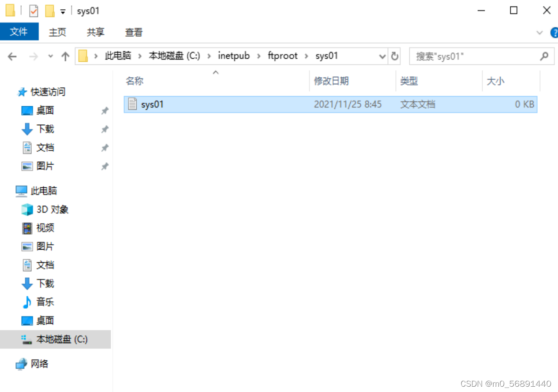Open 下载 under 此电脑
This screenshot has width=558, height=392.
point(45,283)
